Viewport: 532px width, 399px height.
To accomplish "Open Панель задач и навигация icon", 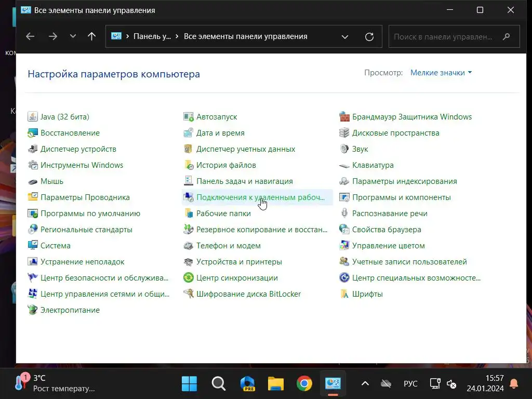I will (x=188, y=181).
